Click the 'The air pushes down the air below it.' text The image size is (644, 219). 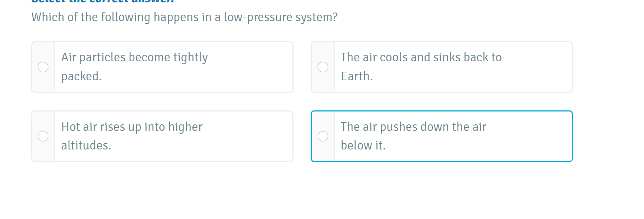point(413,127)
